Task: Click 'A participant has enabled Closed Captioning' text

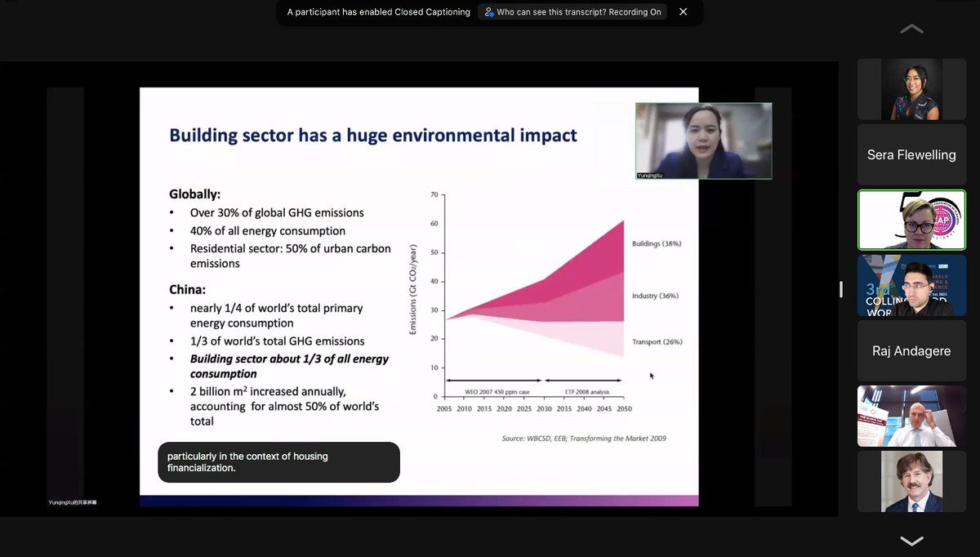Action: pyautogui.click(x=379, y=12)
